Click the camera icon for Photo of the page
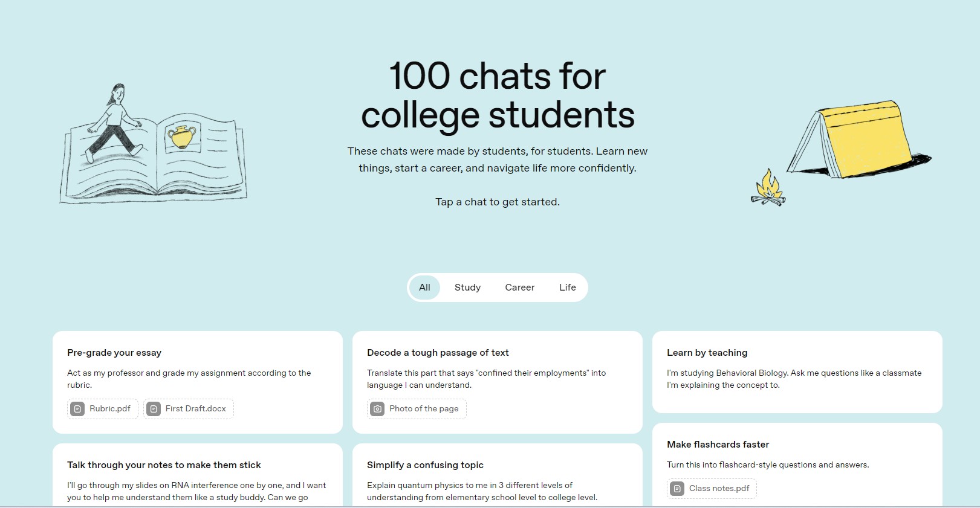 (x=377, y=409)
